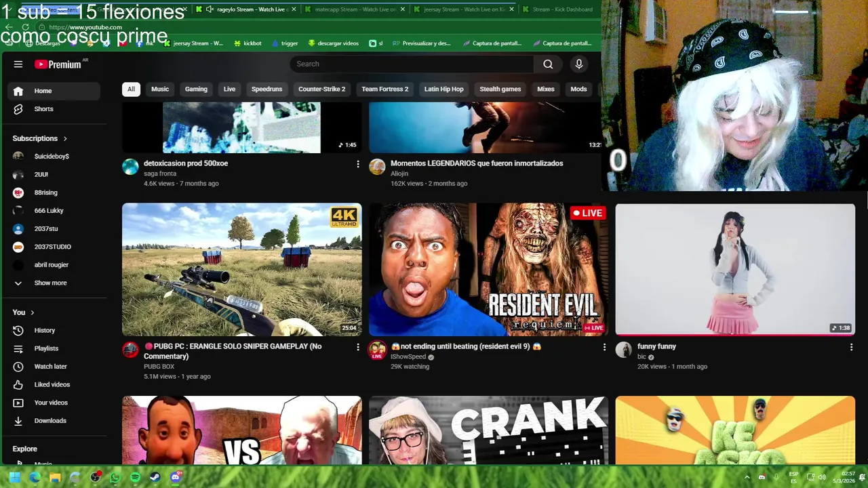Expand the You section header

pos(24,312)
